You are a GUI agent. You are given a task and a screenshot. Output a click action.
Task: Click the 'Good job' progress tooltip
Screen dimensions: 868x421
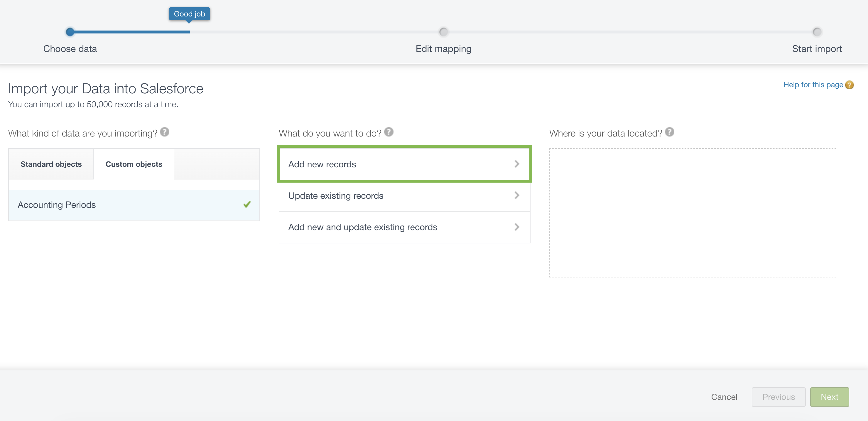coord(189,14)
